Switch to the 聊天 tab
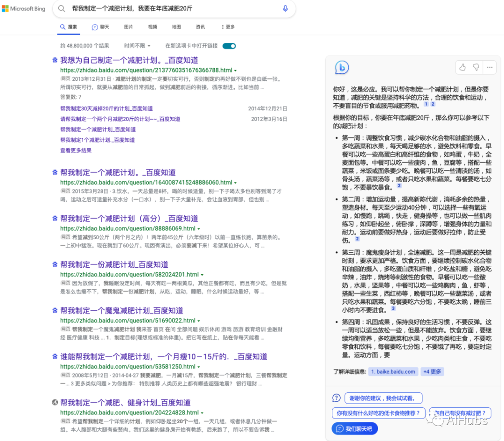The height and width of the screenshot is (441, 504). pyautogui.click(x=100, y=27)
